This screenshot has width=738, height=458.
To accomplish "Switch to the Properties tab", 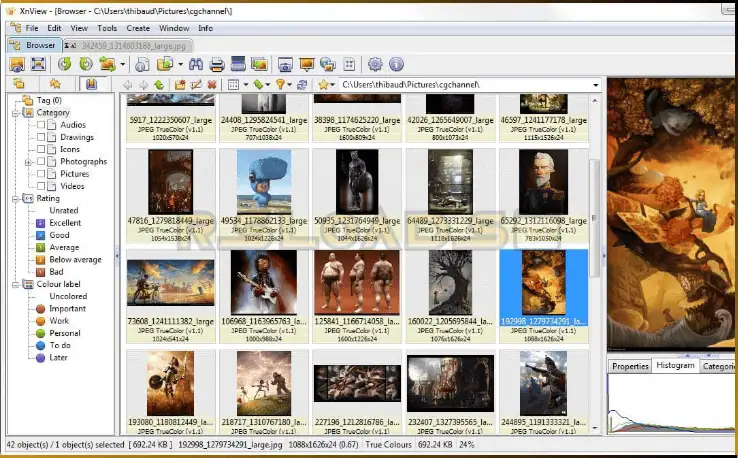I will coord(630,366).
